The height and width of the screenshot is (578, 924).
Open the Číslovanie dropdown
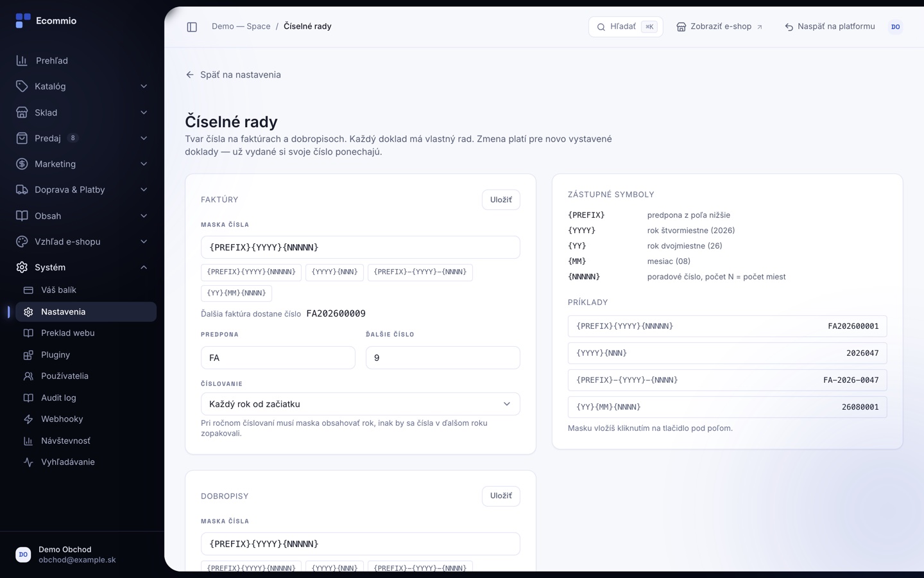360,404
